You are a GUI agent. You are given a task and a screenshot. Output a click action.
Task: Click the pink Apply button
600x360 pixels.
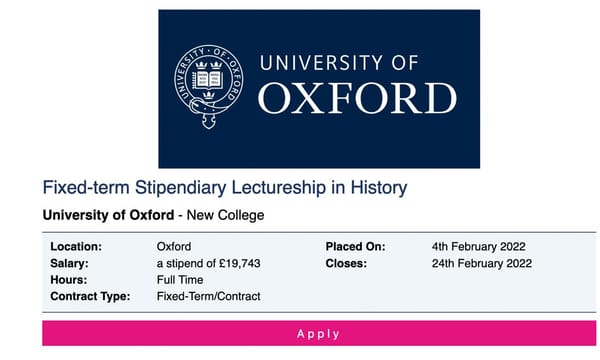pos(319,333)
